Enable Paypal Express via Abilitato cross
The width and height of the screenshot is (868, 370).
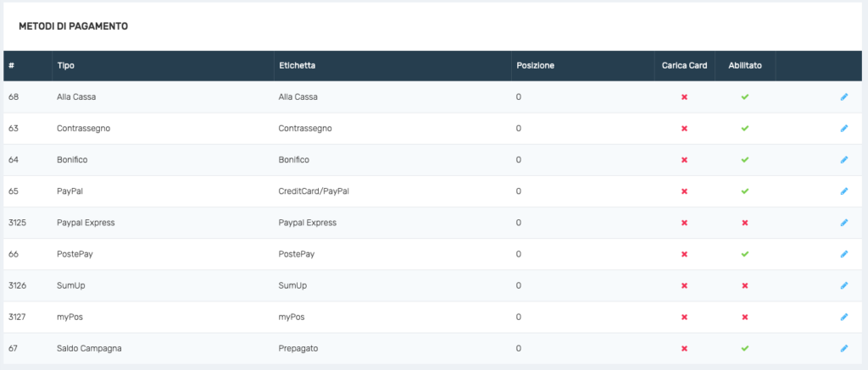744,223
